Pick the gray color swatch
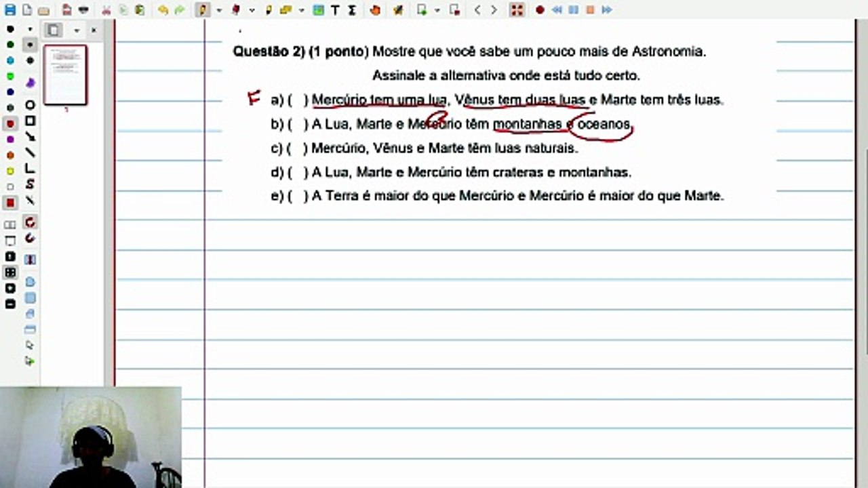868x488 pixels. click(x=10, y=108)
